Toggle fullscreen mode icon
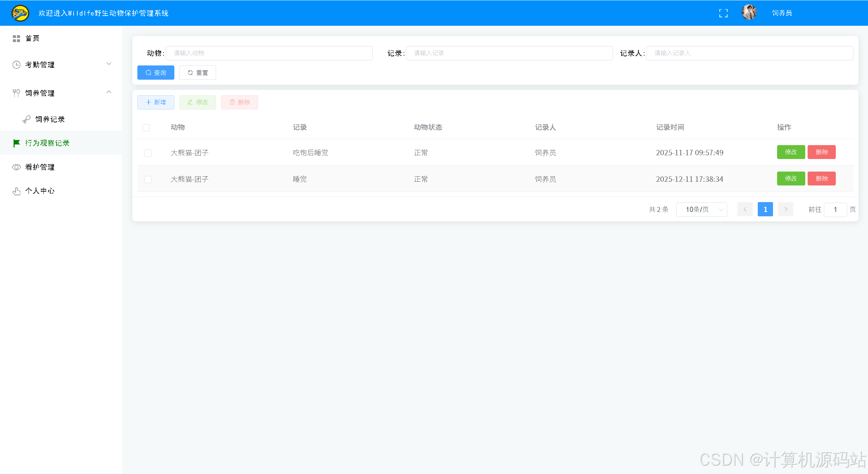Image resolution: width=868 pixels, height=474 pixels. pos(723,13)
